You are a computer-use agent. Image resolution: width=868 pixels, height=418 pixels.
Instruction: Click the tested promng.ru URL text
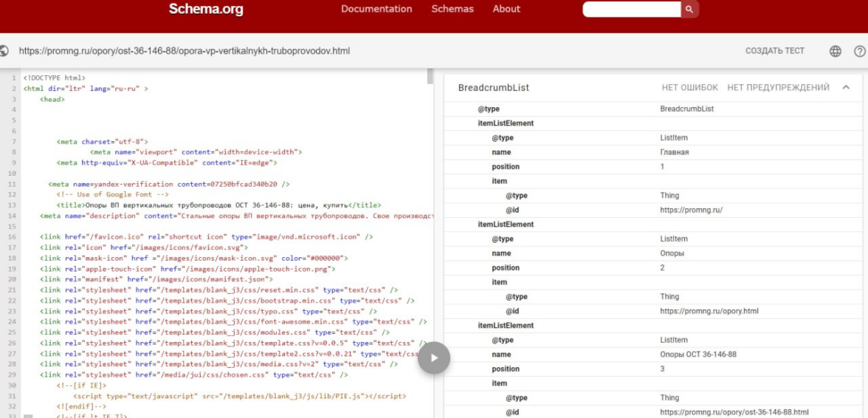[185, 51]
